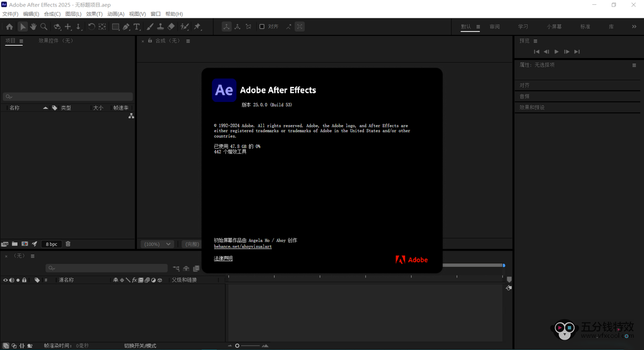This screenshot has height=350, width=644.
Task: Select the Selection arrow tool
Action: pos(23,26)
